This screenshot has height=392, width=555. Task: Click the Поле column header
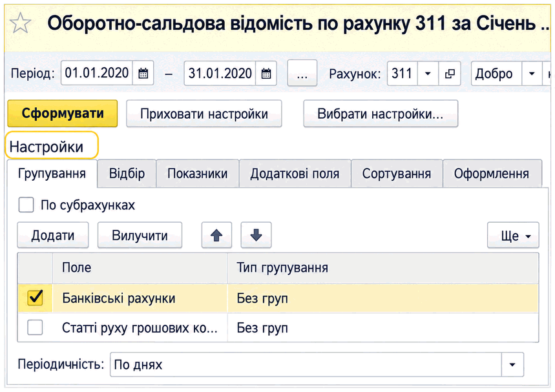coord(140,268)
